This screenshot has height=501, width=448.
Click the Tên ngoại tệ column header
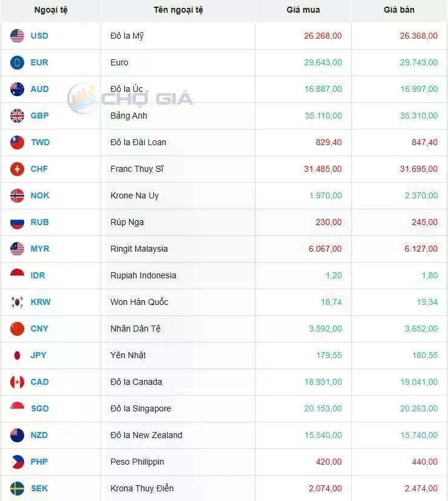point(178,10)
